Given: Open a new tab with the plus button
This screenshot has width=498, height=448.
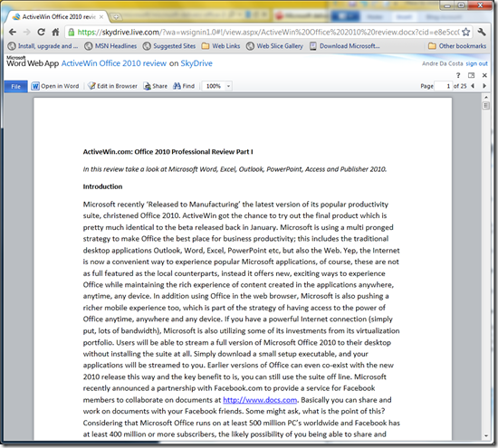Looking at the screenshot, I should (116, 17).
